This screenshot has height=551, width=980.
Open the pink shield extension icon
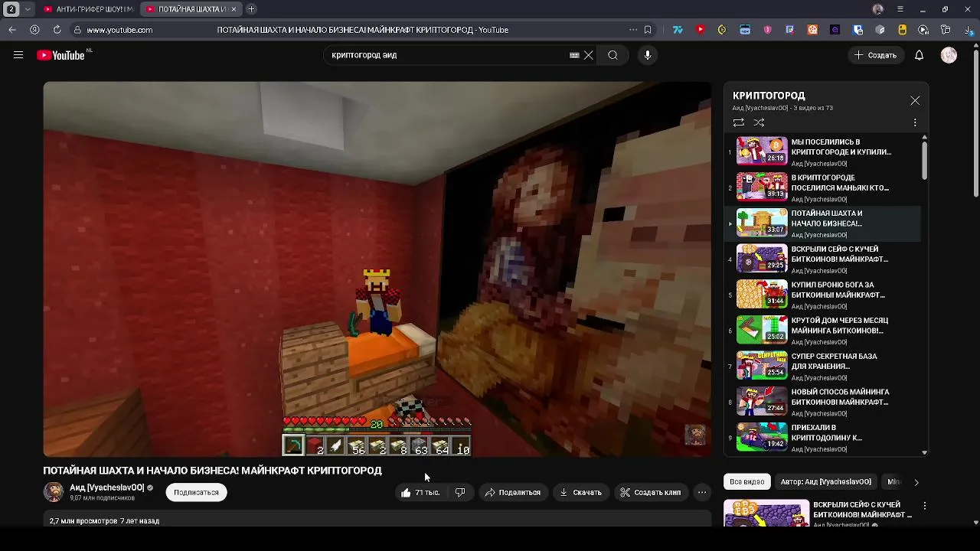(767, 30)
